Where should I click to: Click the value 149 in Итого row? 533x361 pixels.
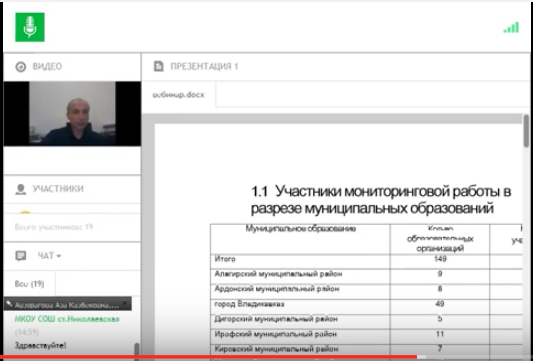point(440,259)
